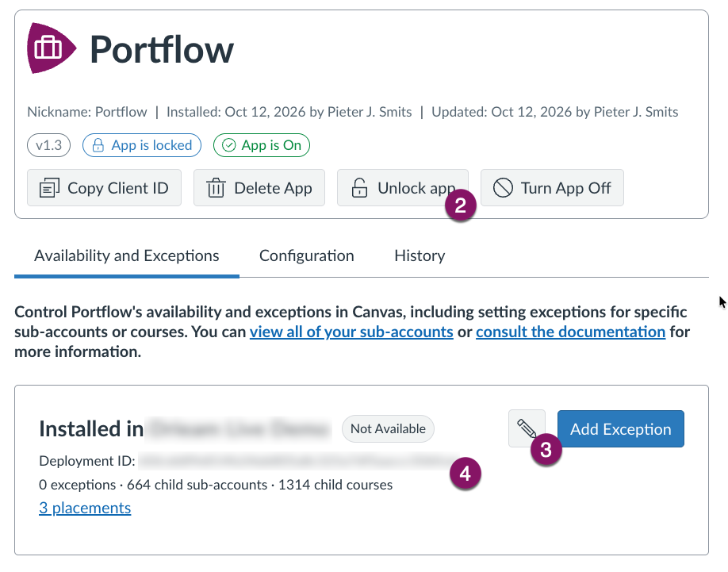
Task: Open the view all of your sub-accounts link
Action: pos(351,332)
